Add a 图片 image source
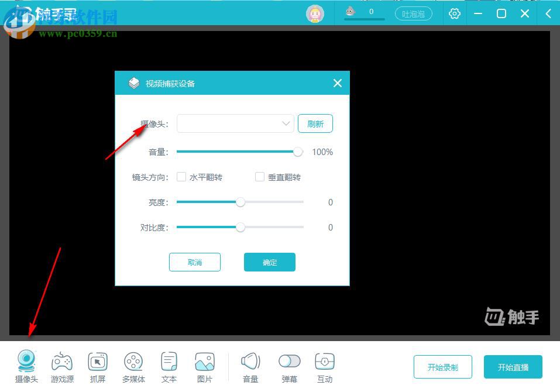The height and width of the screenshot is (392, 560). (x=205, y=366)
